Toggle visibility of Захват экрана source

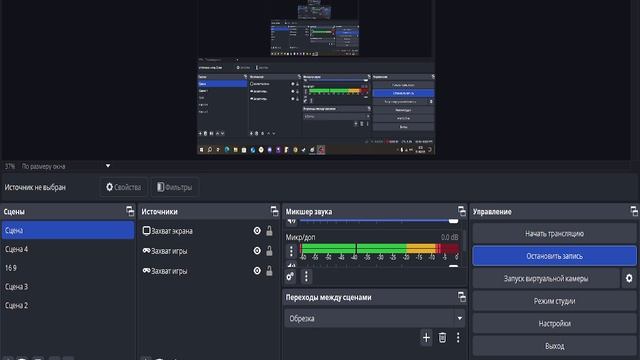(257, 231)
